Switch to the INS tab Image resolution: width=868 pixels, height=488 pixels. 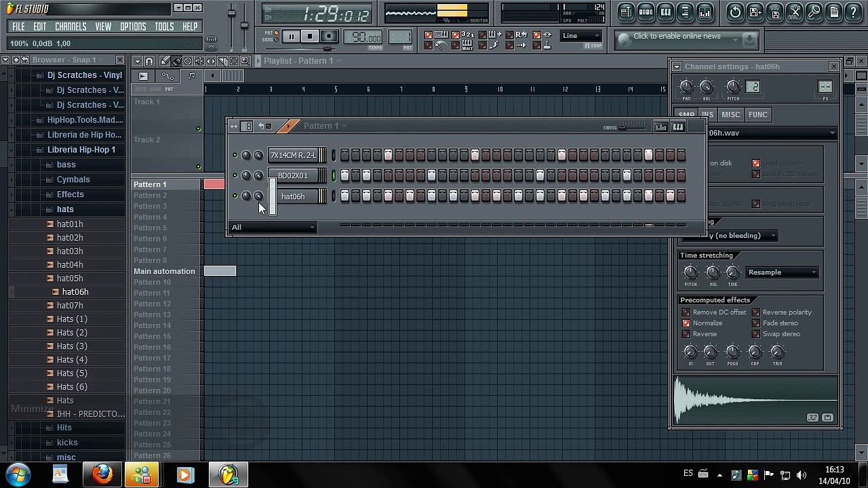tap(707, 115)
